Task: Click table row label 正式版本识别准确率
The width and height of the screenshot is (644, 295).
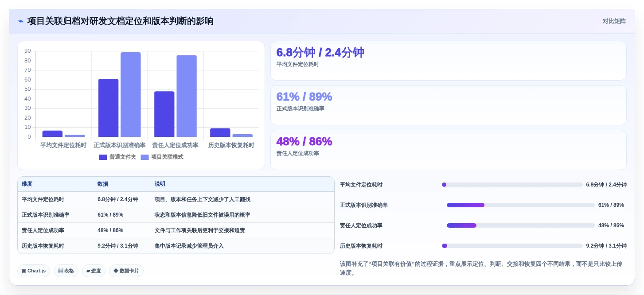Action: (46, 215)
